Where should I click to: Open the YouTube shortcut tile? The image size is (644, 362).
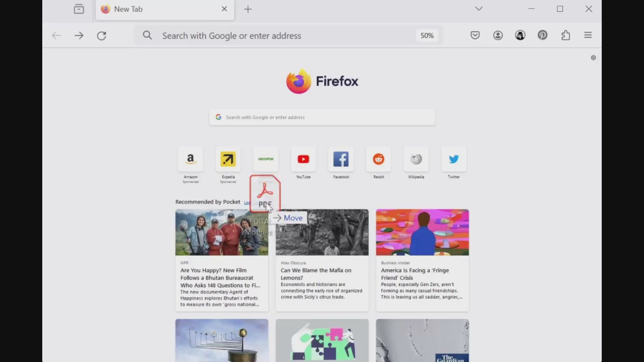[x=303, y=159]
